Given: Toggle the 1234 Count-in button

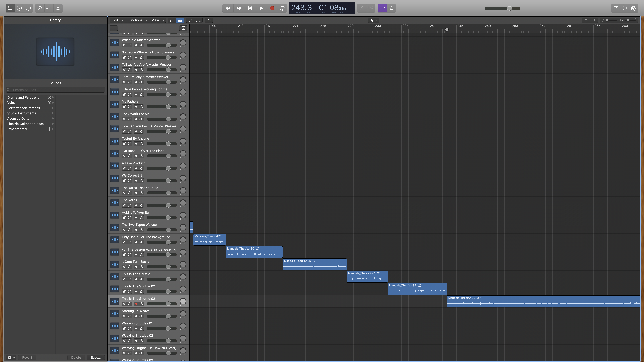Looking at the screenshot, I should (382, 8).
